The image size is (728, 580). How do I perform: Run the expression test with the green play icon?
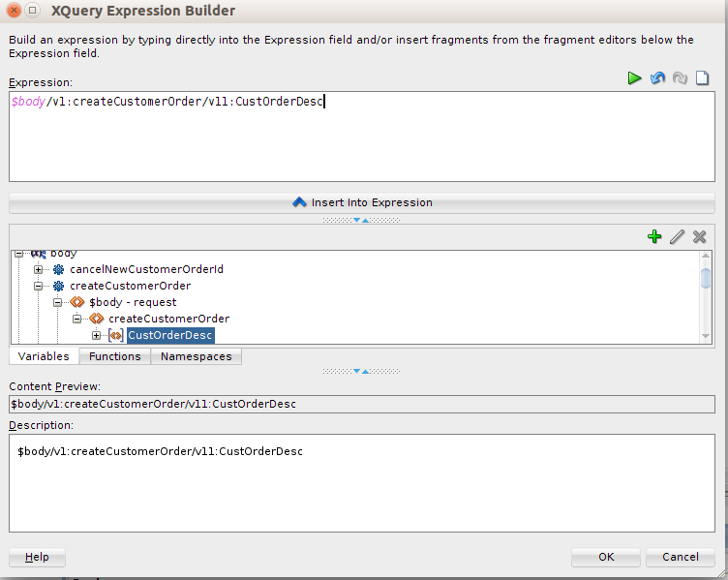pyautogui.click(x=634, y=78)
